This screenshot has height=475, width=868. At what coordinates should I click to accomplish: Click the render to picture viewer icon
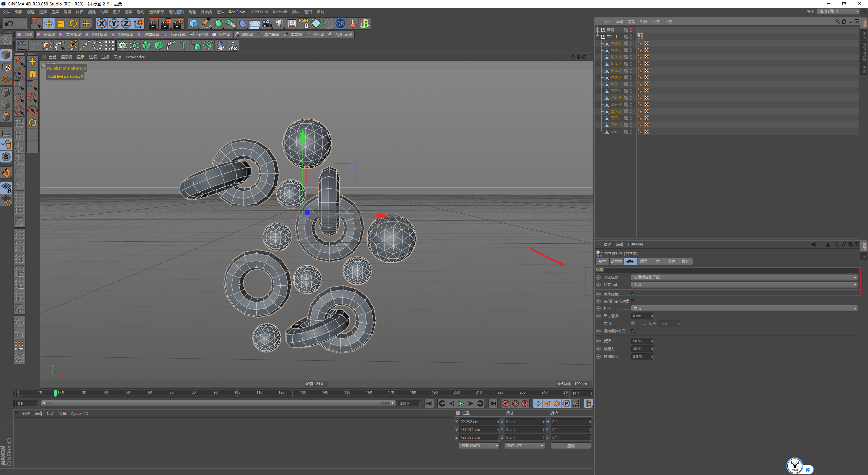(x=166, y=23)
